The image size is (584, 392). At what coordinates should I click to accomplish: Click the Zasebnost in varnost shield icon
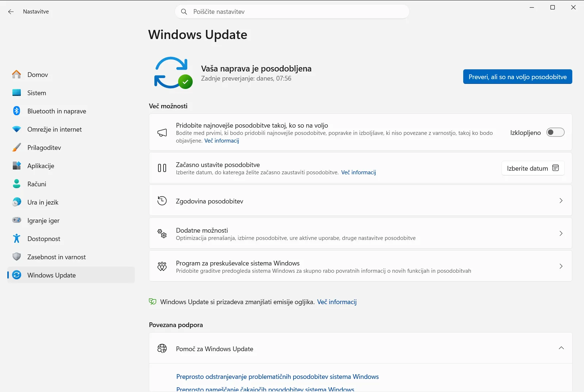(x=16, y=257)
